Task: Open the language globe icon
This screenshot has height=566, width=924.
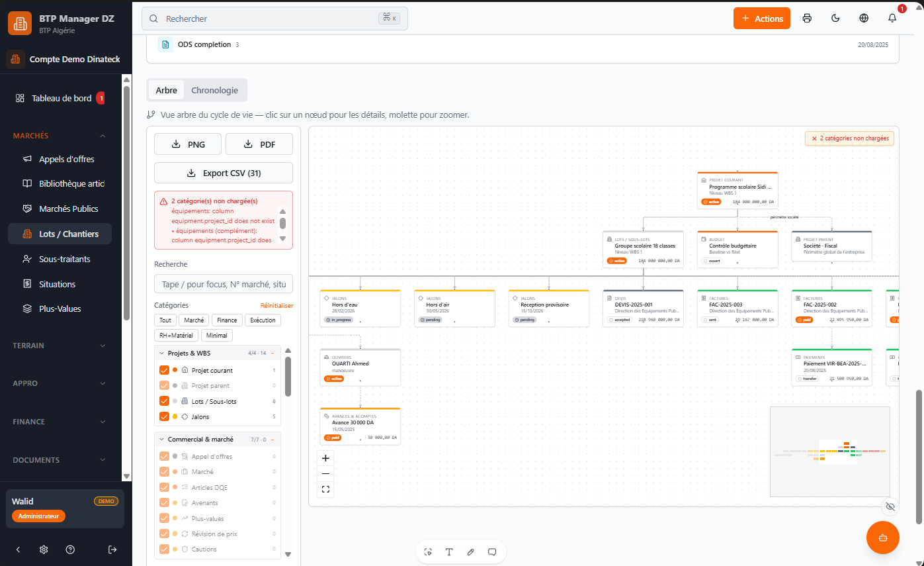Action: click(864, 19)
